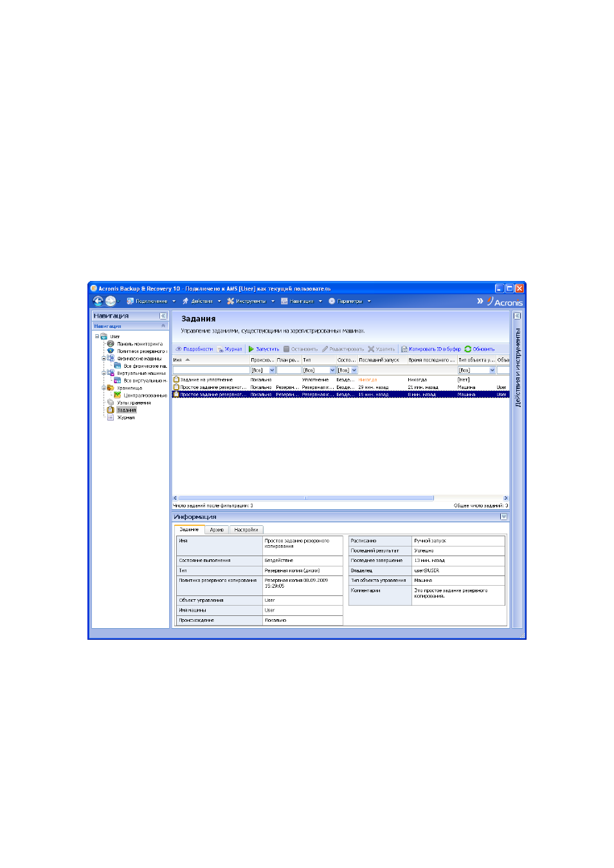This screenshot has width=614, height=868.
Task: Select Хранилища in navigation tree
Action: pyautogui.click(x=129, y=388)
